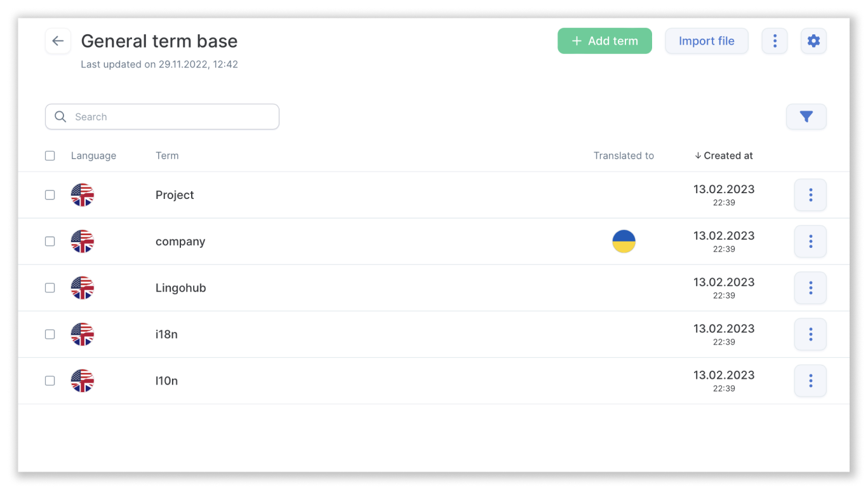Sort by the Created at column
The height and width of the screenshot is (490, 868).
pyautogui.click(x=724, y=156)
